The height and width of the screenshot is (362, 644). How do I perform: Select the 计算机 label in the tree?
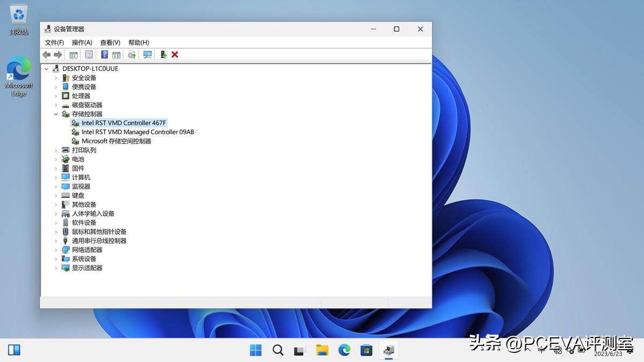(81, 178)
